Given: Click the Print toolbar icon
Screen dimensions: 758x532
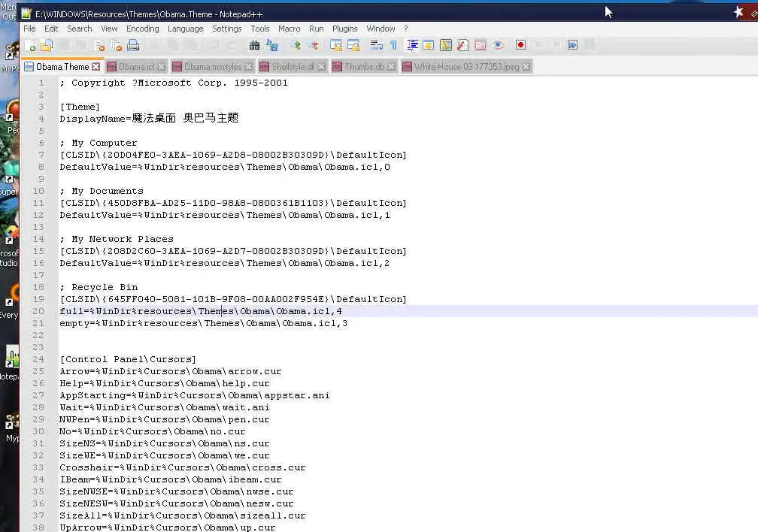Looking at the screenshot, I should point(133,45).
